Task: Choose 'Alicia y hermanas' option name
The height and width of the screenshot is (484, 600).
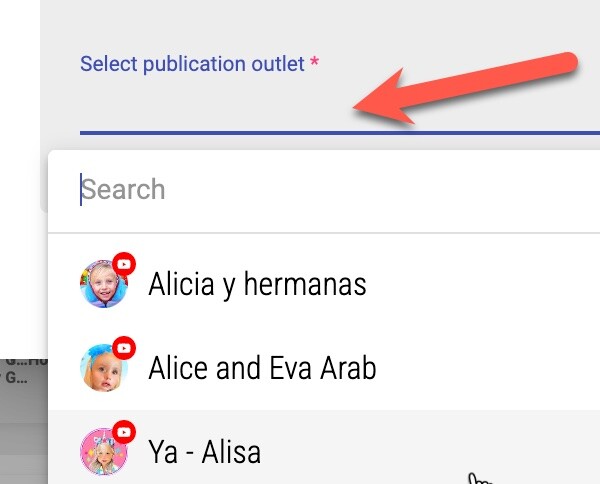Action: 257,285
